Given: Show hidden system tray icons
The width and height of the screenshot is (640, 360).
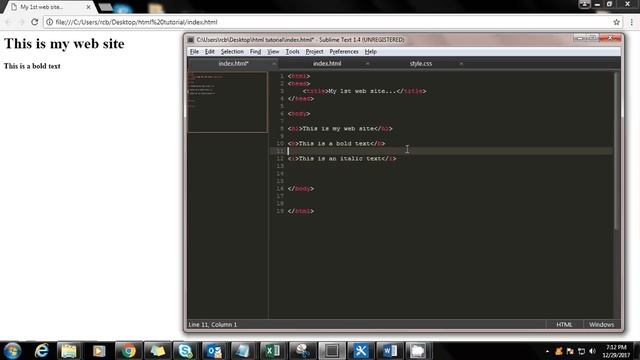Looking at the screenshot, I should tap(547, 351).
